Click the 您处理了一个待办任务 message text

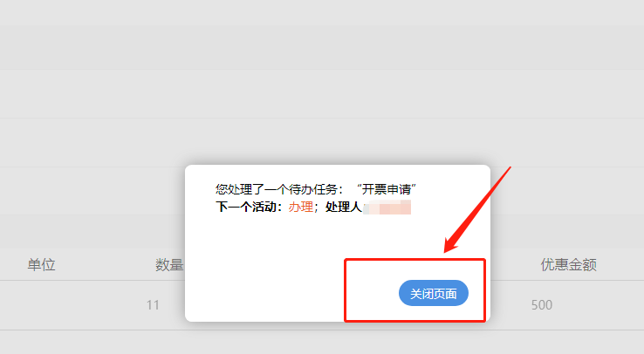[276, 189]
